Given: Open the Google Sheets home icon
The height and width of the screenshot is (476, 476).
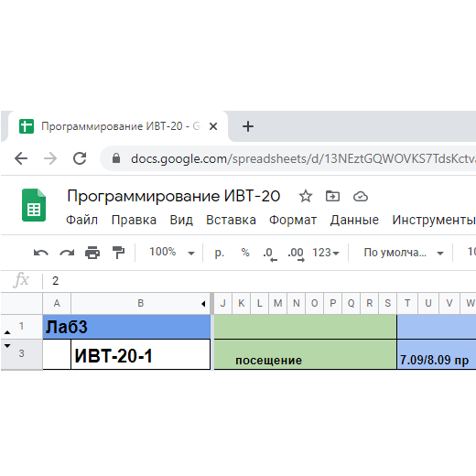Looking at the screenshot, I should click(34, 205).
